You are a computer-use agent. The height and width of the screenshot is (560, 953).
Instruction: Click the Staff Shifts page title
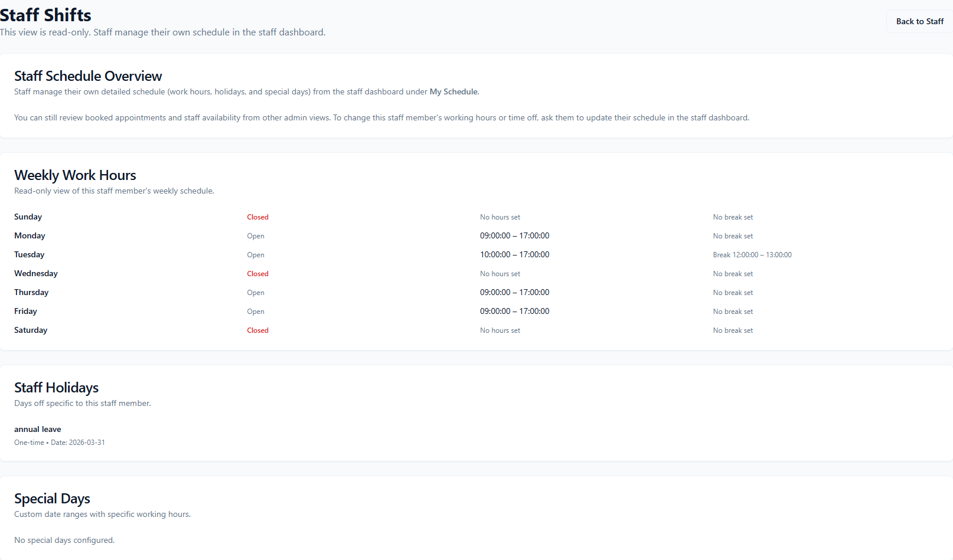point(46,15)
